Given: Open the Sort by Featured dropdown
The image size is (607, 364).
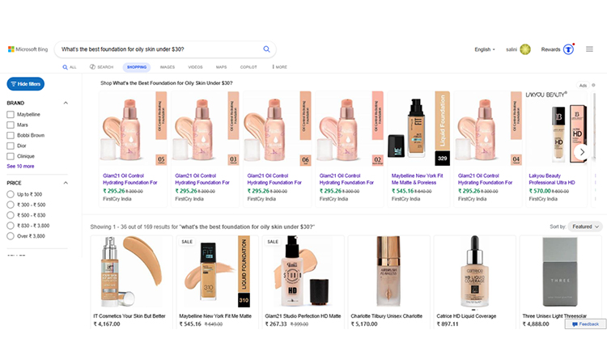Looking at the screenshot, I should (584, 226).
